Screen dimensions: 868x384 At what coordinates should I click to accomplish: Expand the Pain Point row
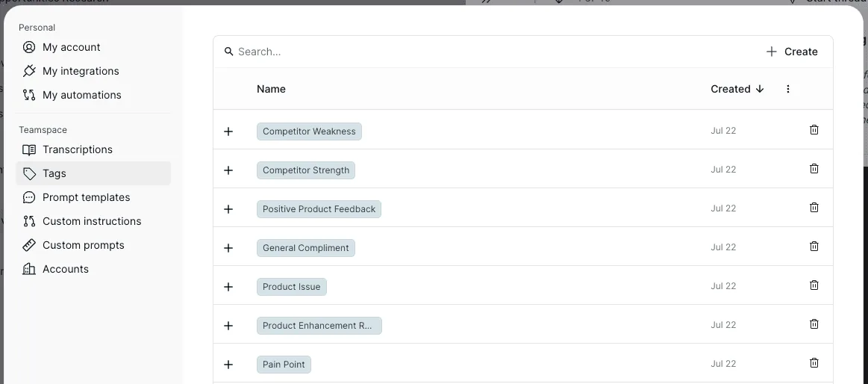click(228, 364)
